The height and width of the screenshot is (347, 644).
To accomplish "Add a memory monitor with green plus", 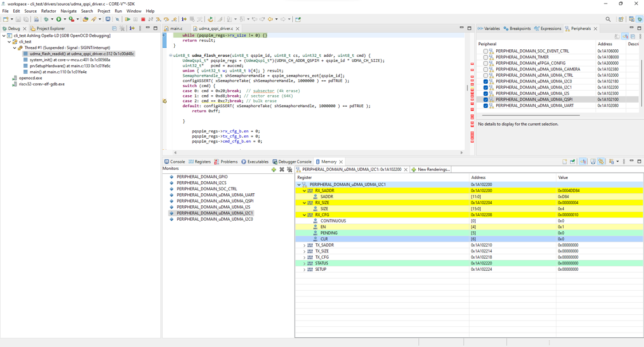I will [x=274, y=170].
